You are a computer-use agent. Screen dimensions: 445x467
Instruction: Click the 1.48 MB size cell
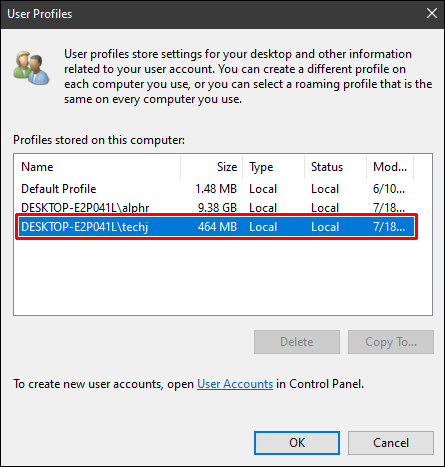pyautogui.click(x=216, y=189)
